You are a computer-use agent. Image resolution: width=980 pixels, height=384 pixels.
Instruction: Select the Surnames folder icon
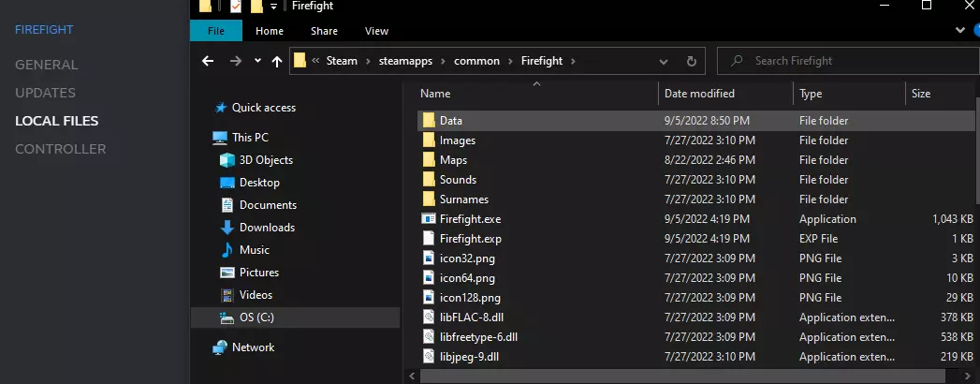tap(428, 199)
